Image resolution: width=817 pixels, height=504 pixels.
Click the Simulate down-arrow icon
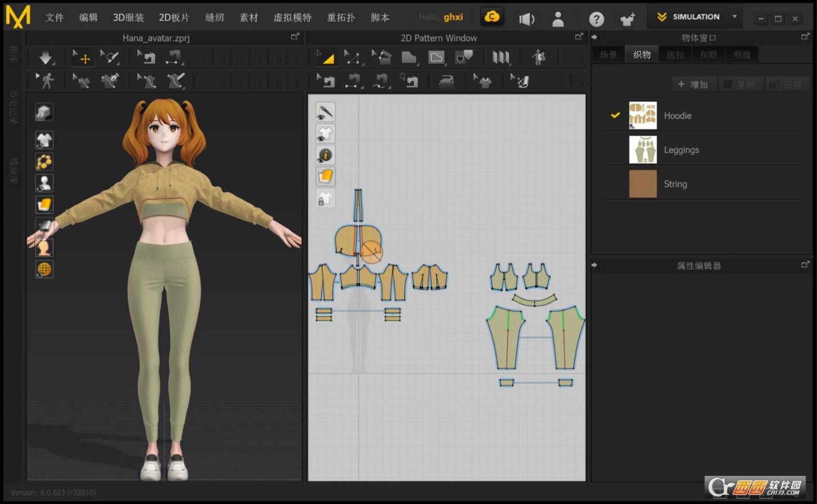pyautogui.click(x=46, y=57)
